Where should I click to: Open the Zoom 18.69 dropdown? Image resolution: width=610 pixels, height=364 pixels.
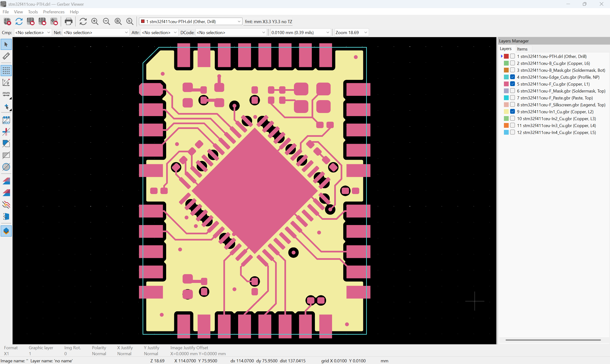pyautogui.click(x=351, y=32)
